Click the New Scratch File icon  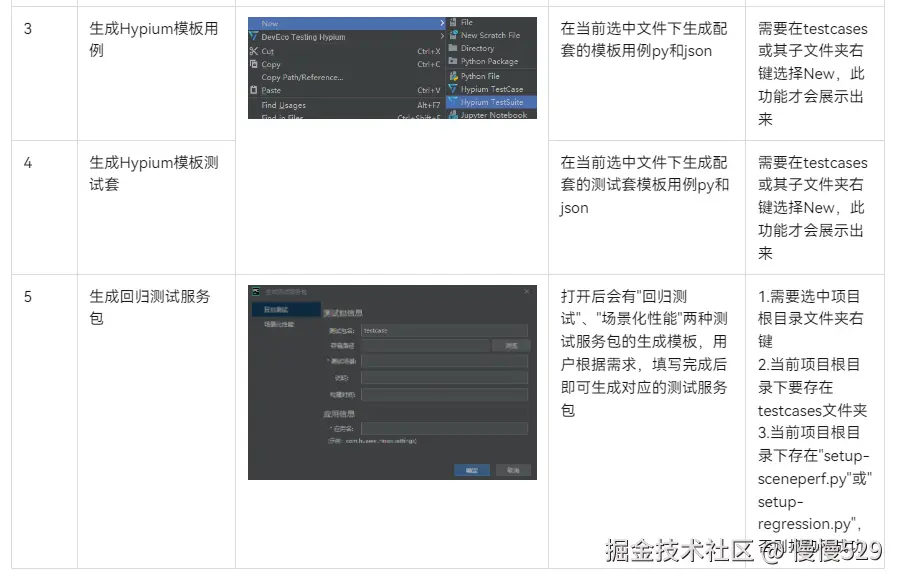coord(453,35)
